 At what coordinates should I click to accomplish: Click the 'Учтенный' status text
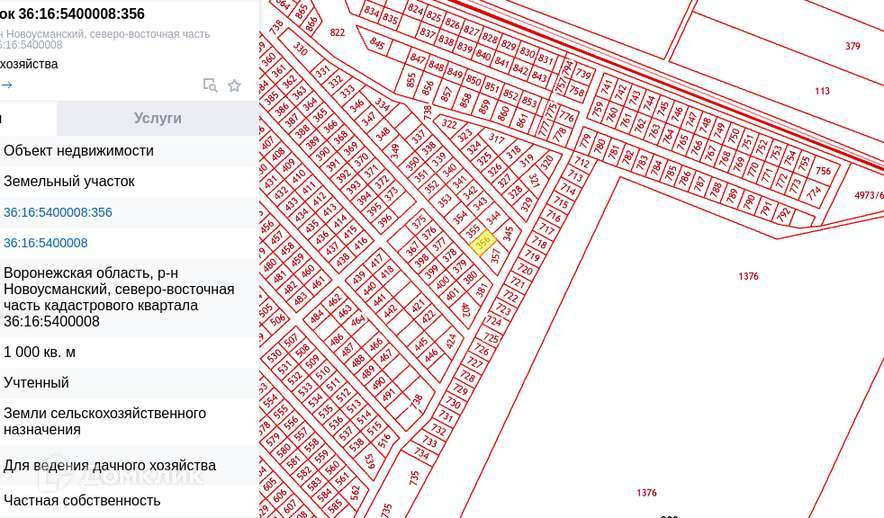tap(36, 383)
